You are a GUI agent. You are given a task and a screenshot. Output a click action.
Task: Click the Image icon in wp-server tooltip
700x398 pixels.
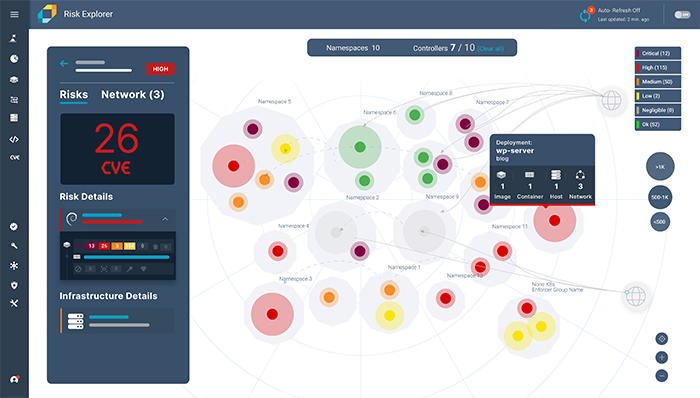(x=502, y=175)
